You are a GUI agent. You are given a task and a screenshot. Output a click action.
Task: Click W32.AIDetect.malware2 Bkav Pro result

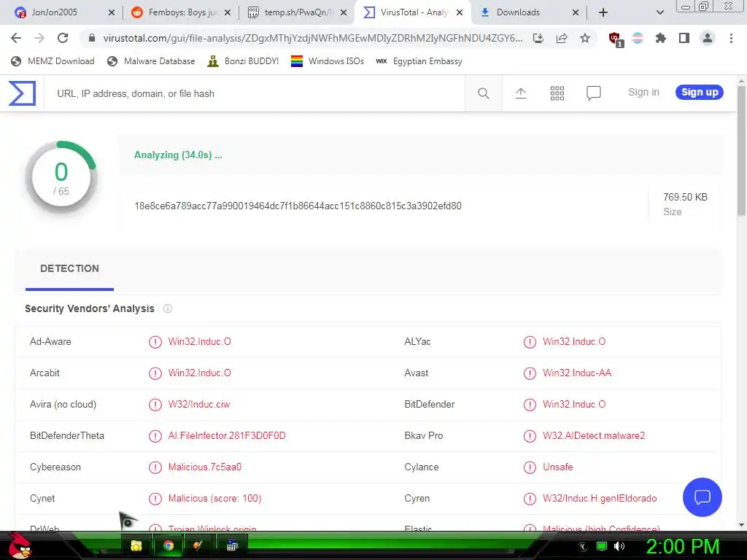click(x=594, y=436)
